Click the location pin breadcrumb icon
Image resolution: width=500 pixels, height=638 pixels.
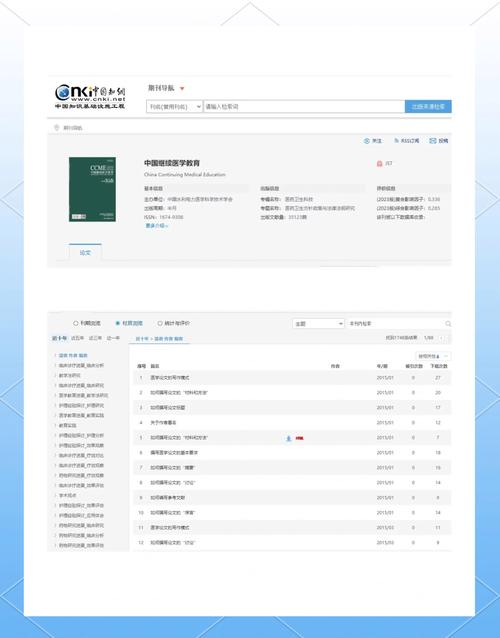tap(57, 128)
